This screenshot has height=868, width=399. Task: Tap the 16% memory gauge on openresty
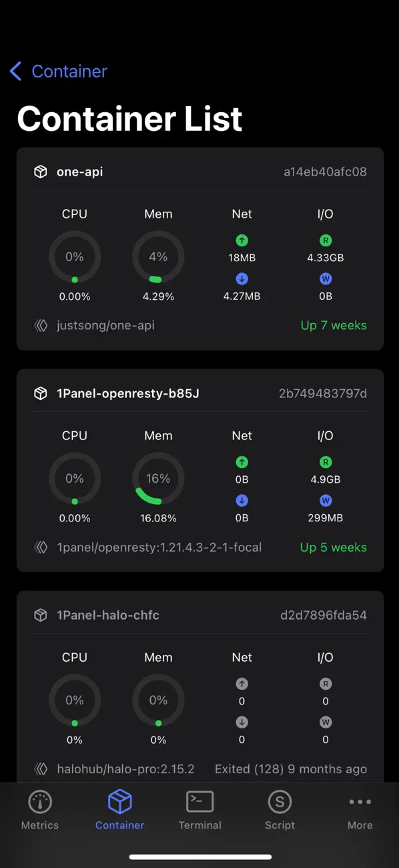[158, 478]
